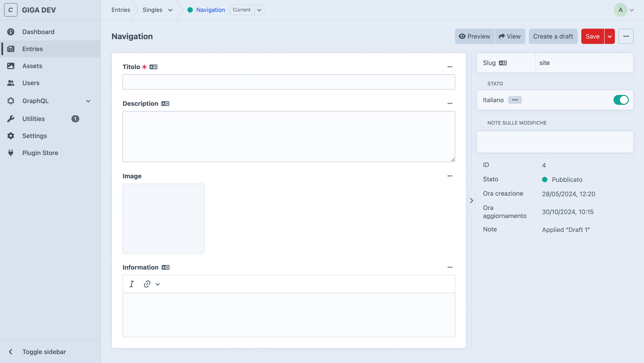The image size is (644, 363).
Task: Open Users via people icon
Action: coord(11,83)
